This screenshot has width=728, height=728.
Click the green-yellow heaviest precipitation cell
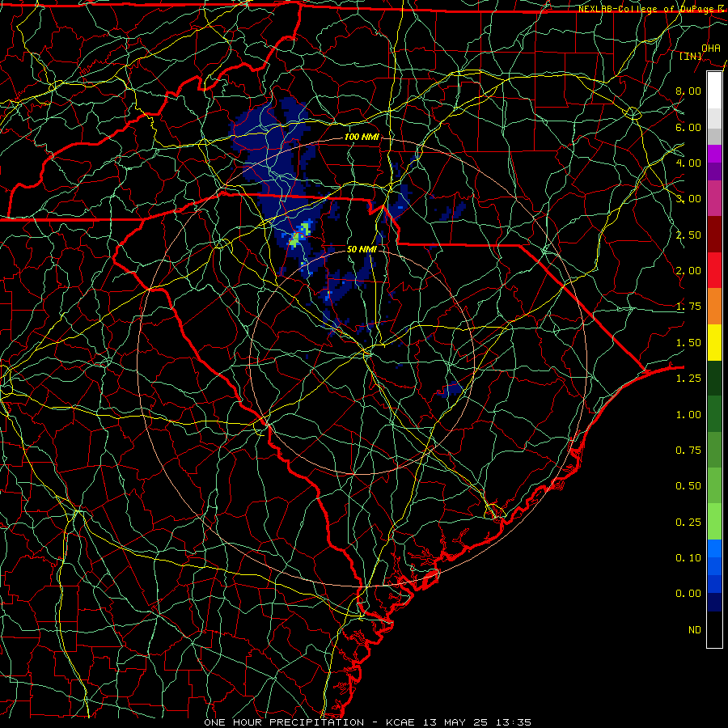pyautogui.click(x=299, y=235)
